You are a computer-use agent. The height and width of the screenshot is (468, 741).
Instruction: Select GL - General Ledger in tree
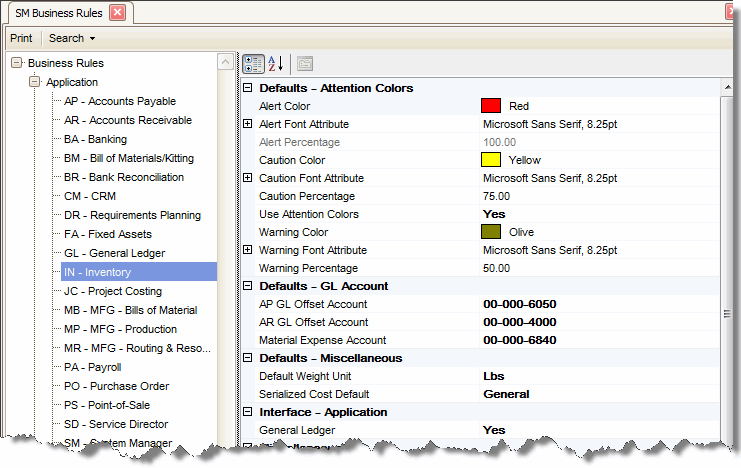[x=114, y=253]
